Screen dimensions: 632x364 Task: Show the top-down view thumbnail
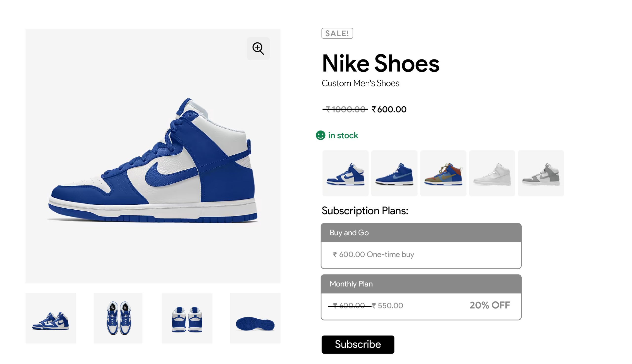click(118, 318)
